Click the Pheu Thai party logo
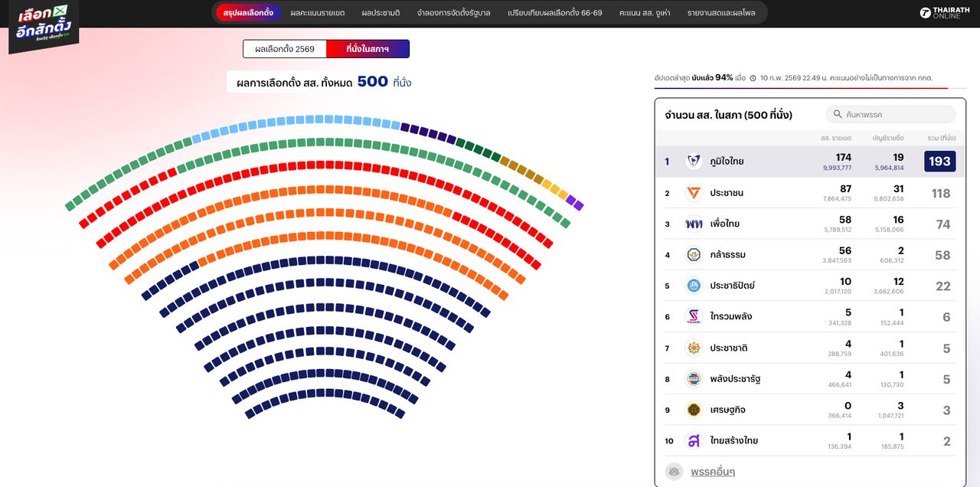The height and width of the screenshot is (487, 980). pos(694,224)
